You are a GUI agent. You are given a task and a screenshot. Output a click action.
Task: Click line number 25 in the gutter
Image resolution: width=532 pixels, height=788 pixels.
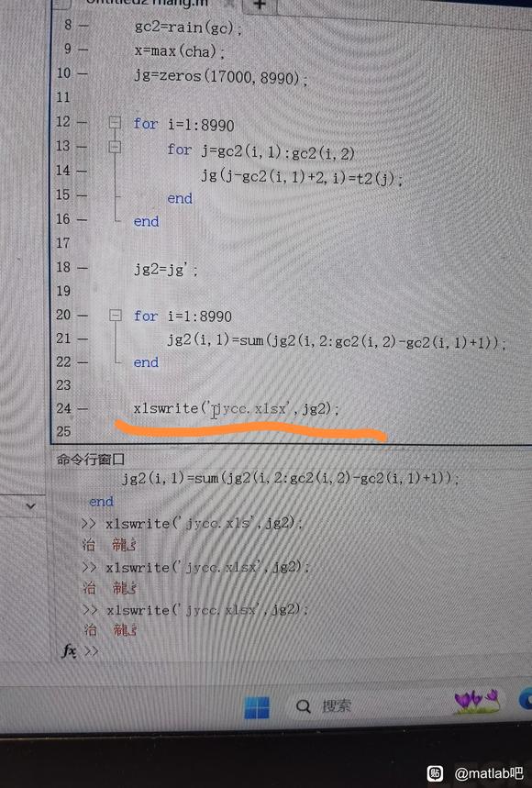[x=63, y=431]
